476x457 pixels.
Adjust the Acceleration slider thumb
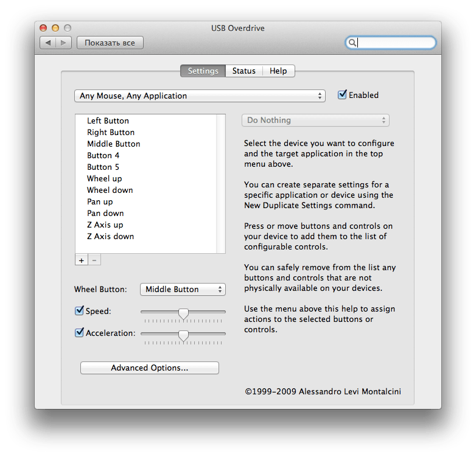pos(183,336)
